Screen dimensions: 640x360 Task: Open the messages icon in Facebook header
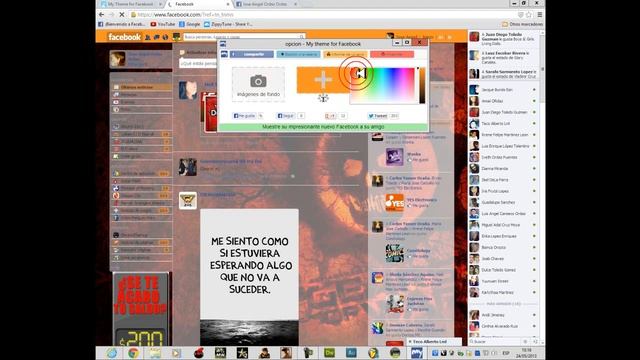coord(156,37)
